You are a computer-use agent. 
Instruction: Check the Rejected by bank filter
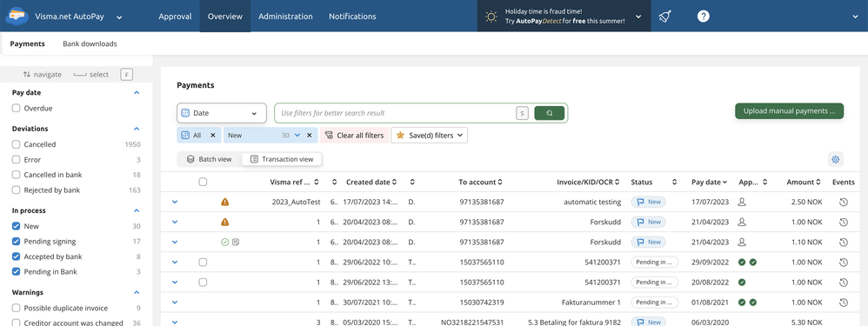pos(16,190)
